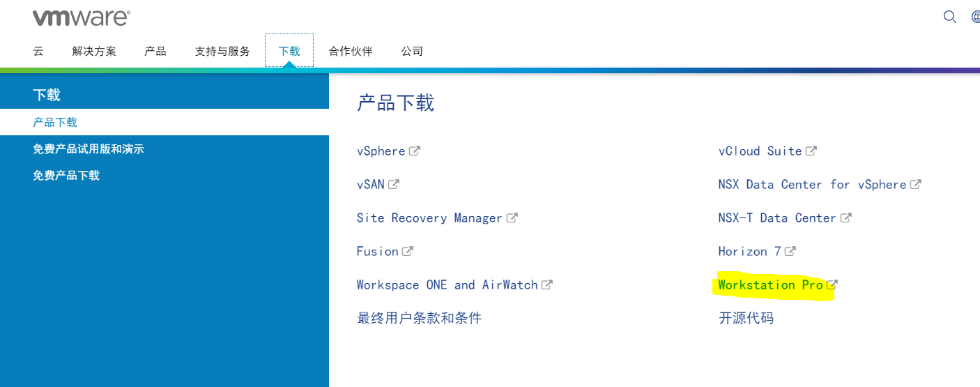980x387 pixels.
Task: Select the 下载 navigation tab
Action: tap(289, 51)
